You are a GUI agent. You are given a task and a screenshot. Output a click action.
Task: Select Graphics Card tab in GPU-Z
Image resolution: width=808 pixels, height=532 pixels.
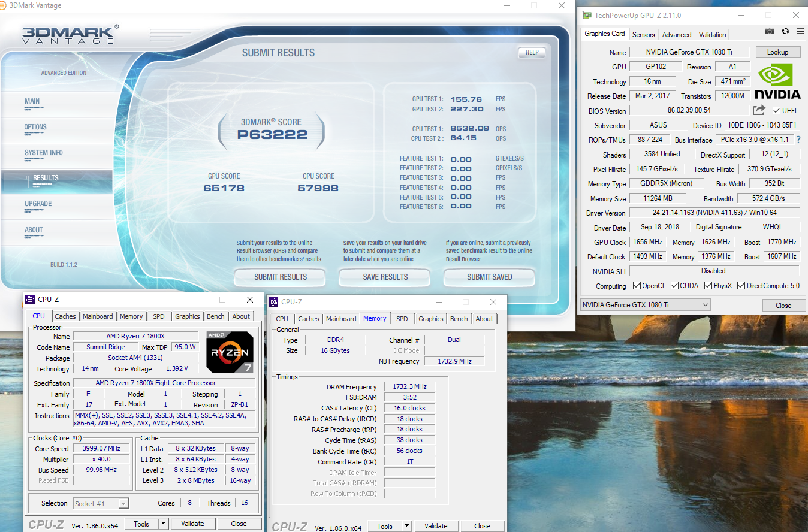(605, 34)
